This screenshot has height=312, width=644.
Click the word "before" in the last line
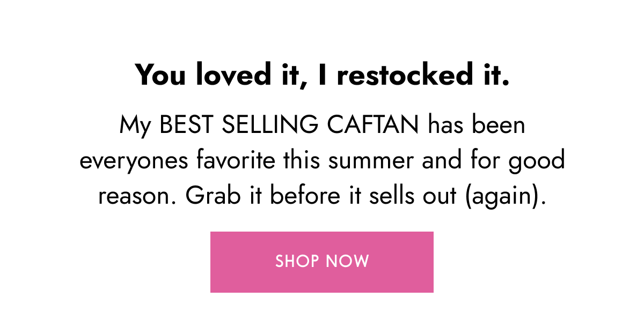pos(305,196)
